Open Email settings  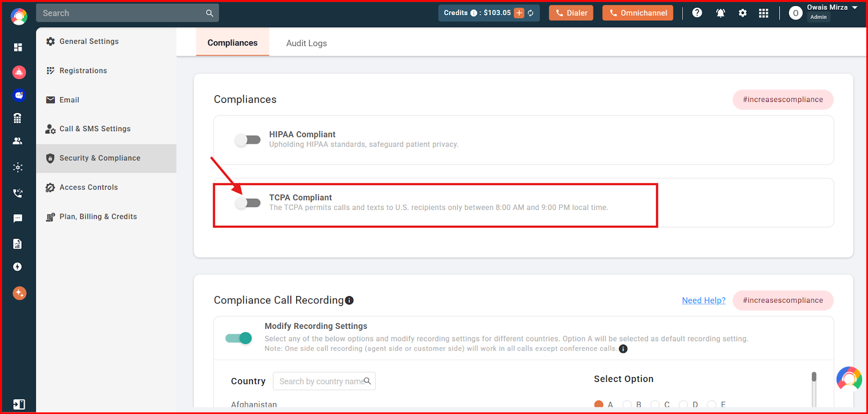coord(106,100)
